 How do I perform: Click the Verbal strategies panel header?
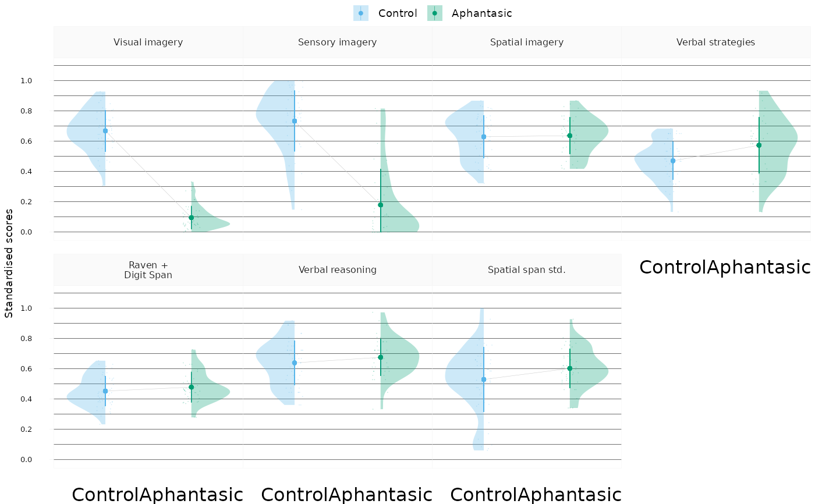[x=715, y=42]
